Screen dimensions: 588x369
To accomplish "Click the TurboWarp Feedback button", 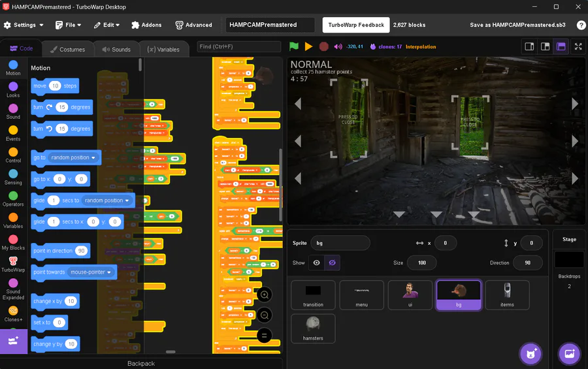I will tap(356, 25).
